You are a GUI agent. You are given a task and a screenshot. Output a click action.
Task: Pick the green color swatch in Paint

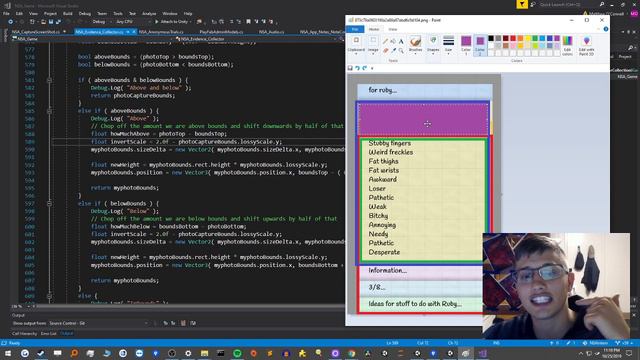[x=535, y=38]
